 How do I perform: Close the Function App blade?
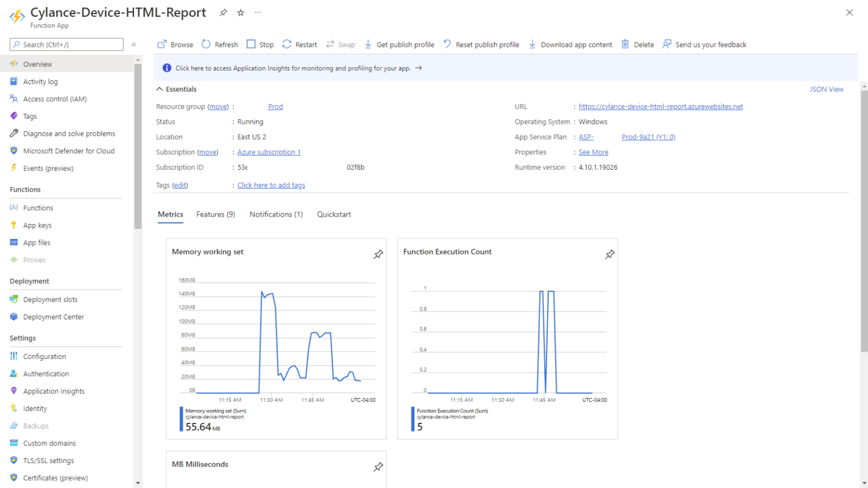(849, 12)
